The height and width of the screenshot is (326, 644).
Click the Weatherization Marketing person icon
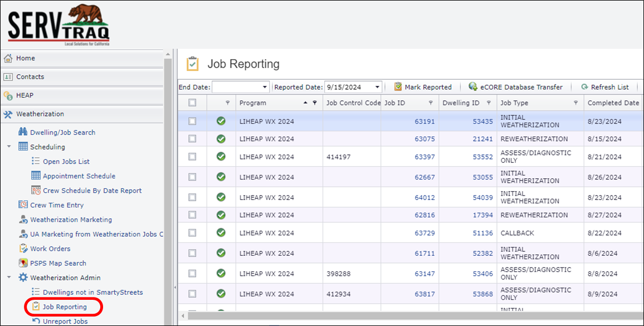pyautogui.click(x=23, y=220)
